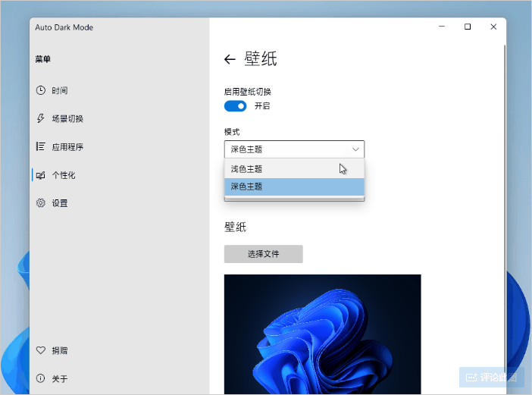The width and height of the screenshot is (532, 395).
Task: Go back using the arrow beside 壁纸
Action: (230, 59)
